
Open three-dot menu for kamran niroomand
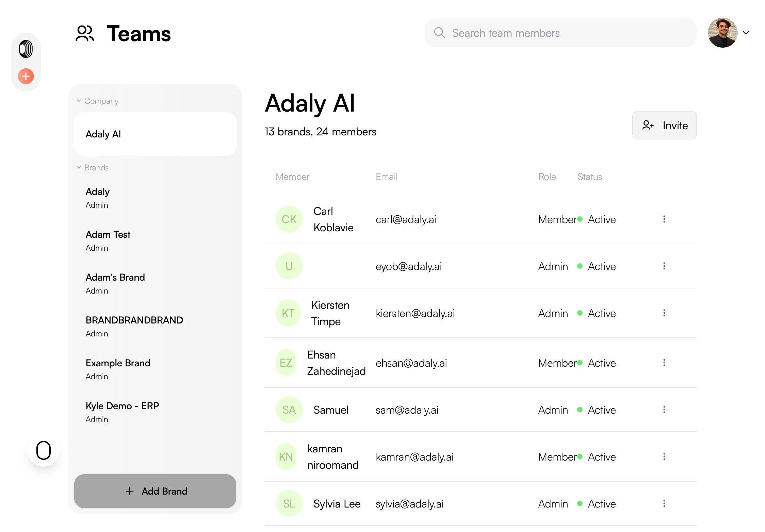point(664,456)
